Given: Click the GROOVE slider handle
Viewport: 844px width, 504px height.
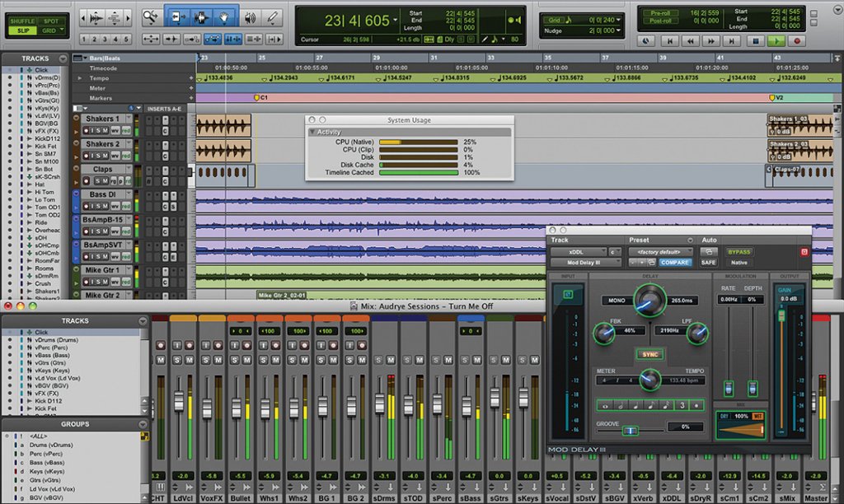Looking at the screenshot, I should (x=631, y=430).
